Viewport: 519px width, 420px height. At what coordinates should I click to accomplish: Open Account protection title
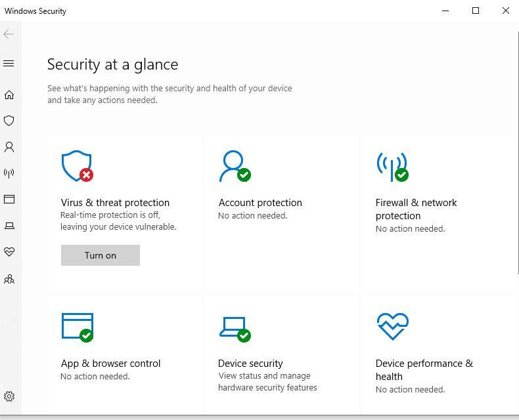click(260, 202)
